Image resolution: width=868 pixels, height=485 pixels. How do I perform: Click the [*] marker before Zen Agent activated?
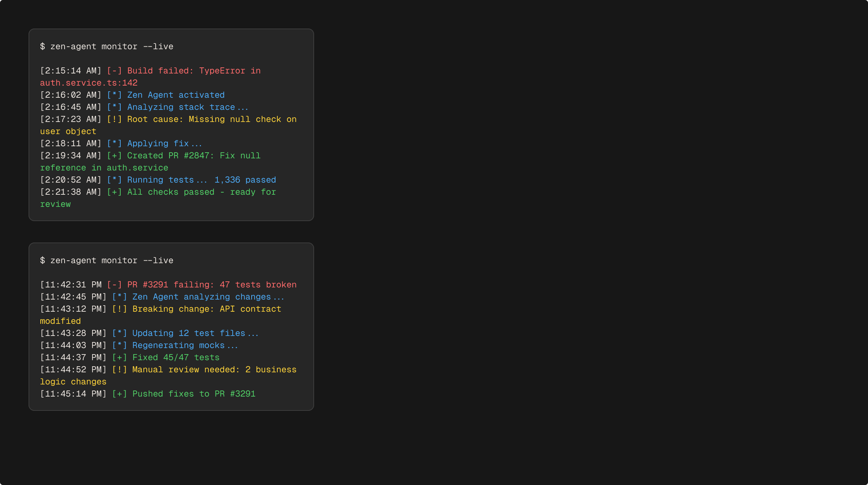[x=114, y=95]
